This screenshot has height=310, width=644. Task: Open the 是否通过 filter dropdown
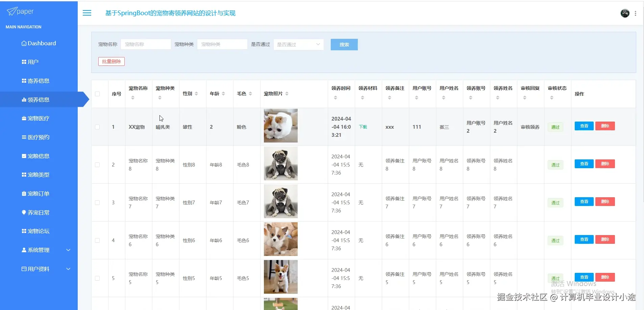pyautogui.click(x=299, y=45)
